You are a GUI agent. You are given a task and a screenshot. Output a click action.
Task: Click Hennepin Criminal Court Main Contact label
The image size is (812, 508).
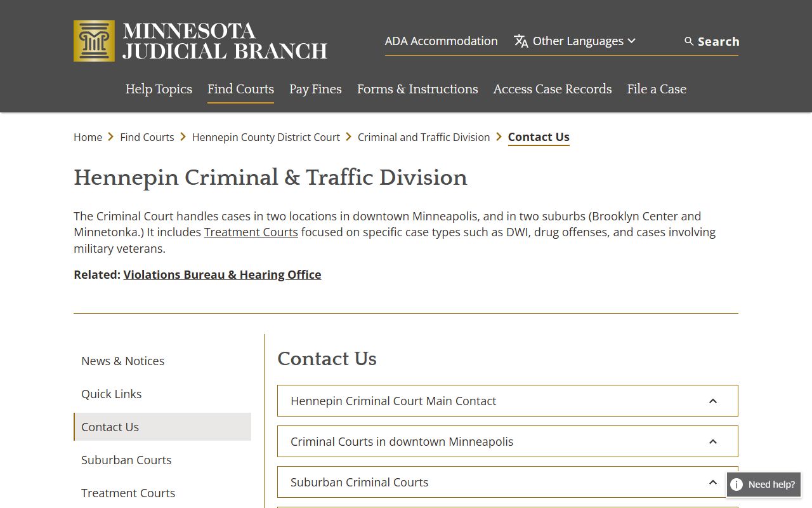click(x=393, y=401)
